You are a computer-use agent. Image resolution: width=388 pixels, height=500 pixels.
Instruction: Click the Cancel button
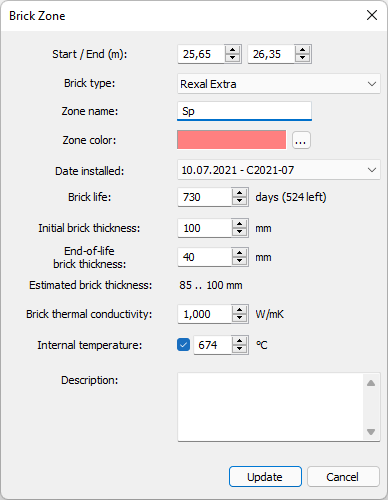click(x=343, y=477)
